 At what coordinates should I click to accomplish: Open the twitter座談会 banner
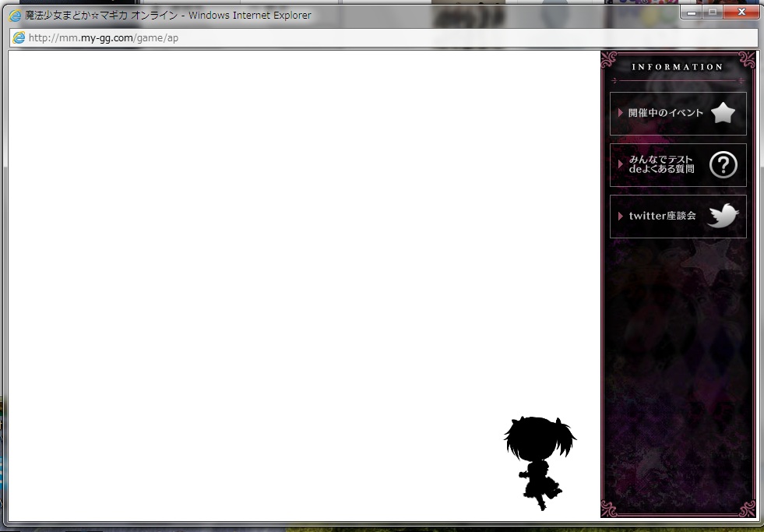[678, 217]
